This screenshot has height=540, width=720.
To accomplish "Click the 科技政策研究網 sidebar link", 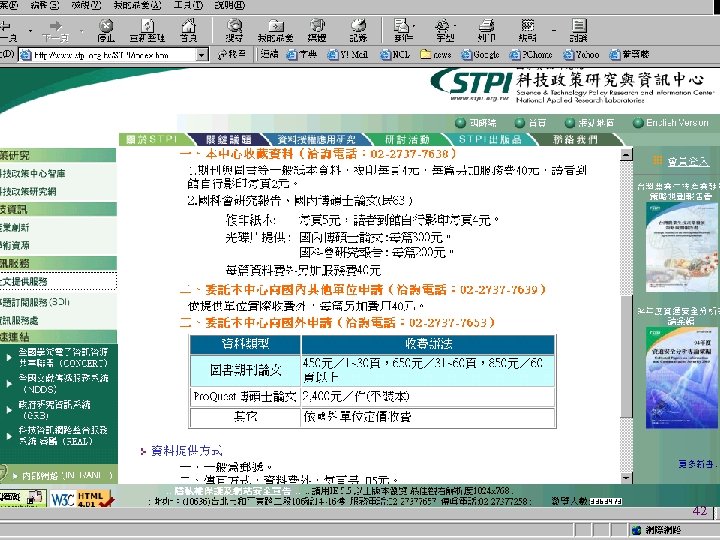I will coord(28,191).
